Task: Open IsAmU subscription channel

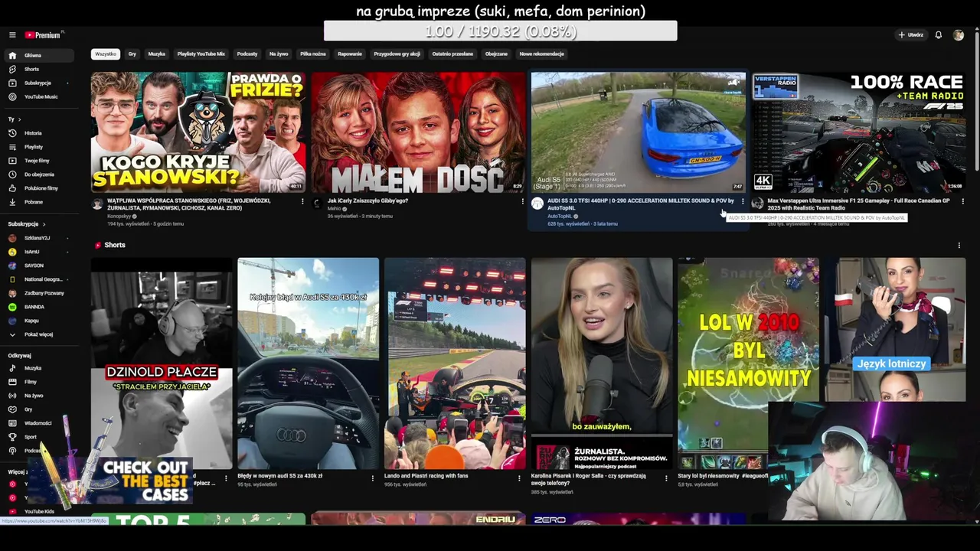Action: tap(31, 252)
